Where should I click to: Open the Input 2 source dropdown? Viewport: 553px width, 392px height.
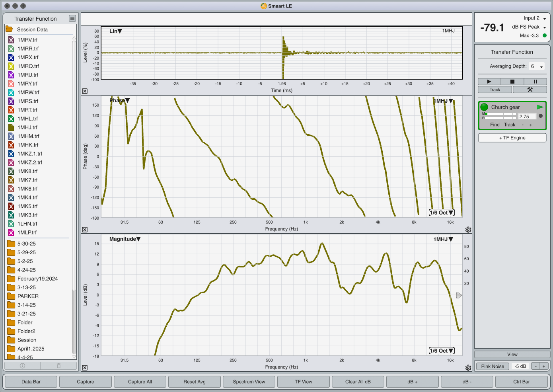pyautogui.click(x=535, y=18)
